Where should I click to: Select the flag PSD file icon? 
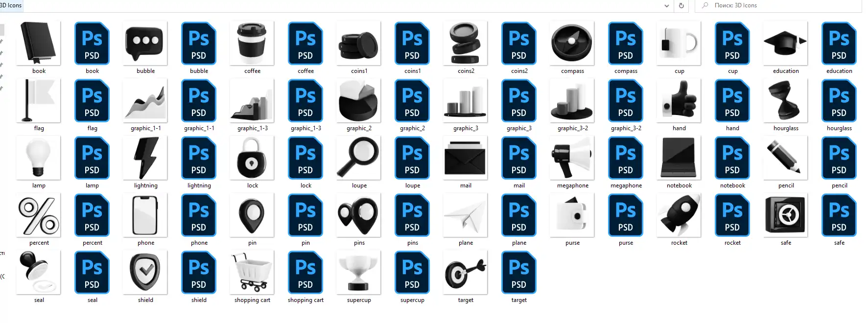click(x=92, y=100)
